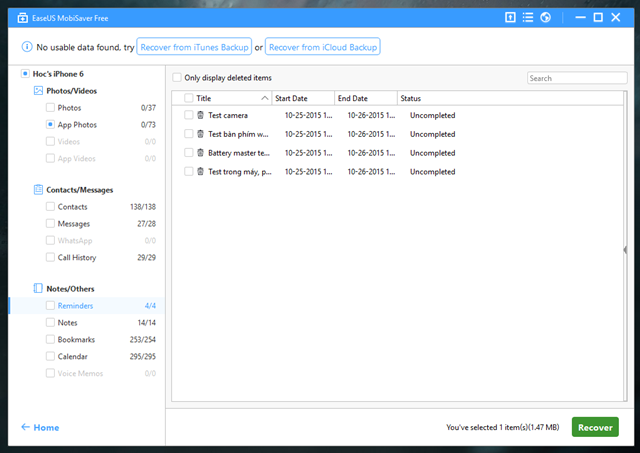The width and height of the screenshot is (640, 453).
Task: Select the Hoc's iPhone 6 device label
Action: coord(58,74)
